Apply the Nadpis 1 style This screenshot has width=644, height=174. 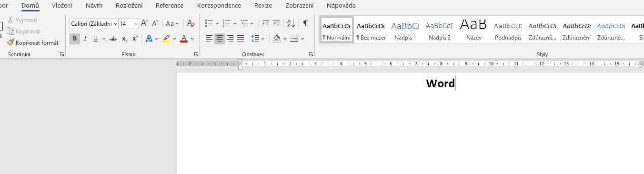[x=405, y=30]
